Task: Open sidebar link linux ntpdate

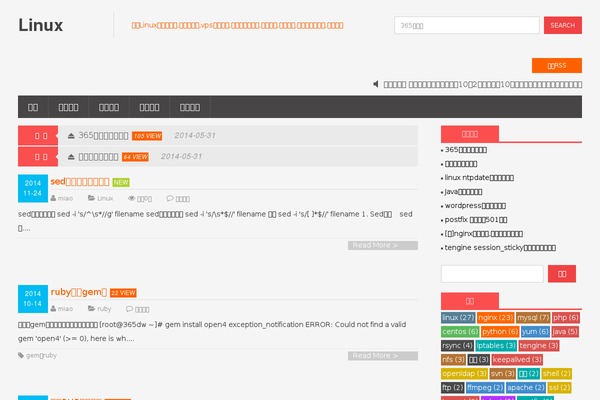Action: tap(479, 178)
